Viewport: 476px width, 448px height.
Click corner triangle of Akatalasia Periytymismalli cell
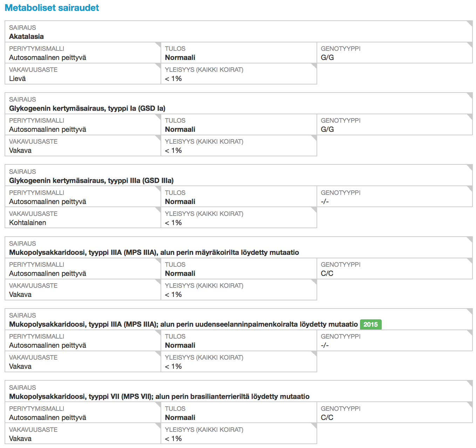point(158,45)
